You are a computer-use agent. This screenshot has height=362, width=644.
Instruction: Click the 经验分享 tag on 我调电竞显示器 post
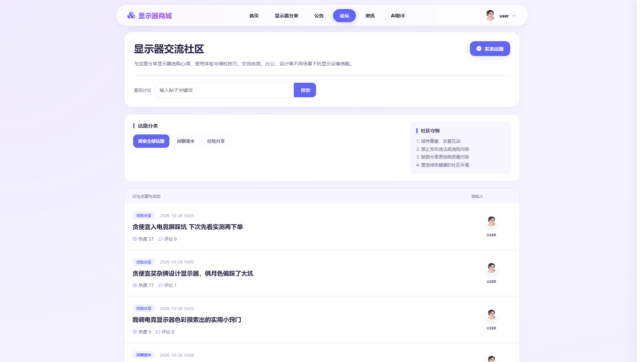(x=144, y=308)
